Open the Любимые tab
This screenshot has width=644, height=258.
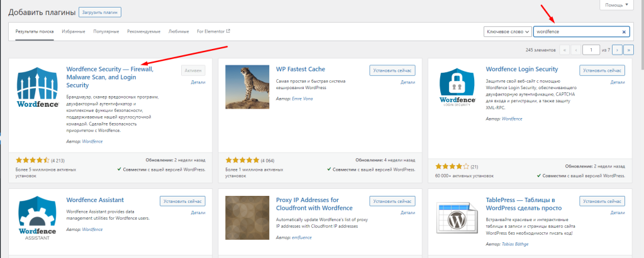179,31
